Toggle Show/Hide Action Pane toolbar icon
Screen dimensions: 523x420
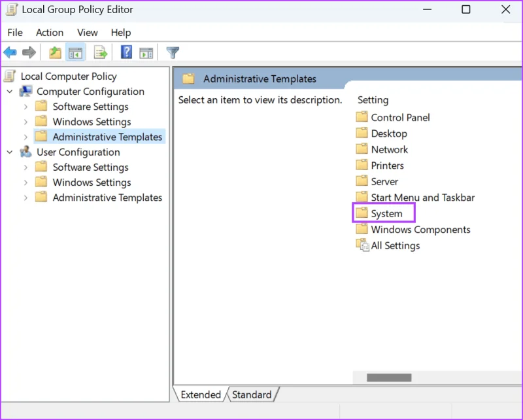click(x=146, y=52)
